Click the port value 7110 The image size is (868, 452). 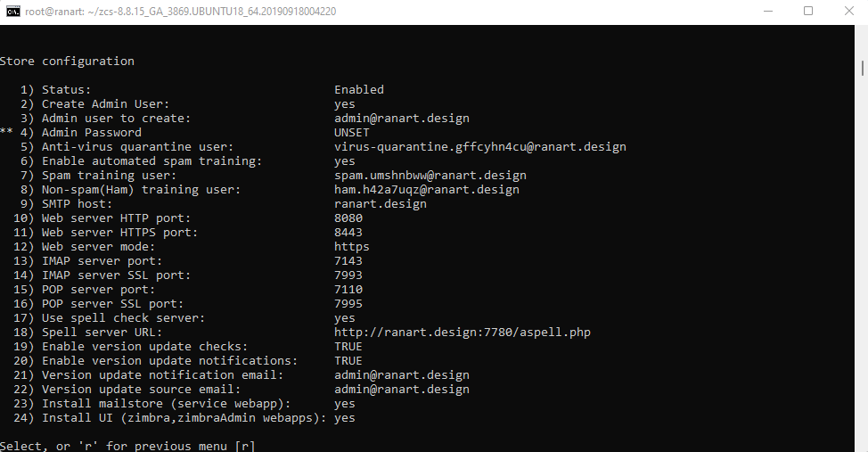[x=348, y=290]
